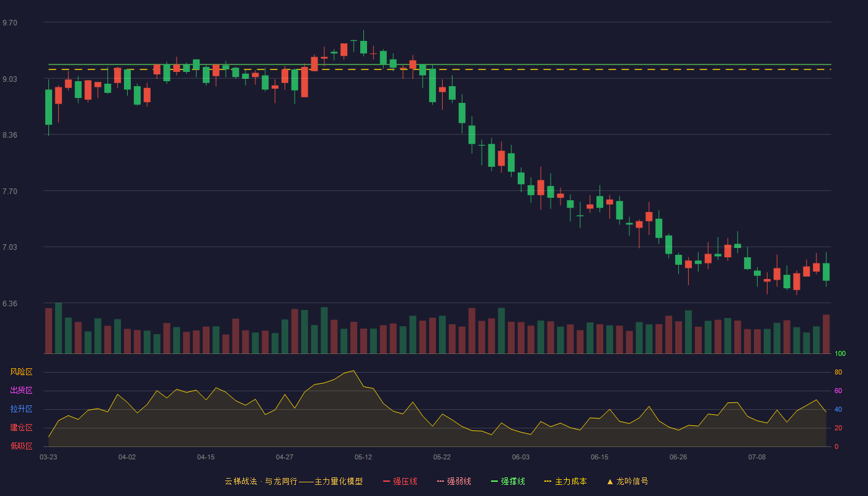Viewport: 868px width, 496px height.
Task: Click the 6.36 price axis label
Action: pos(10,304)
